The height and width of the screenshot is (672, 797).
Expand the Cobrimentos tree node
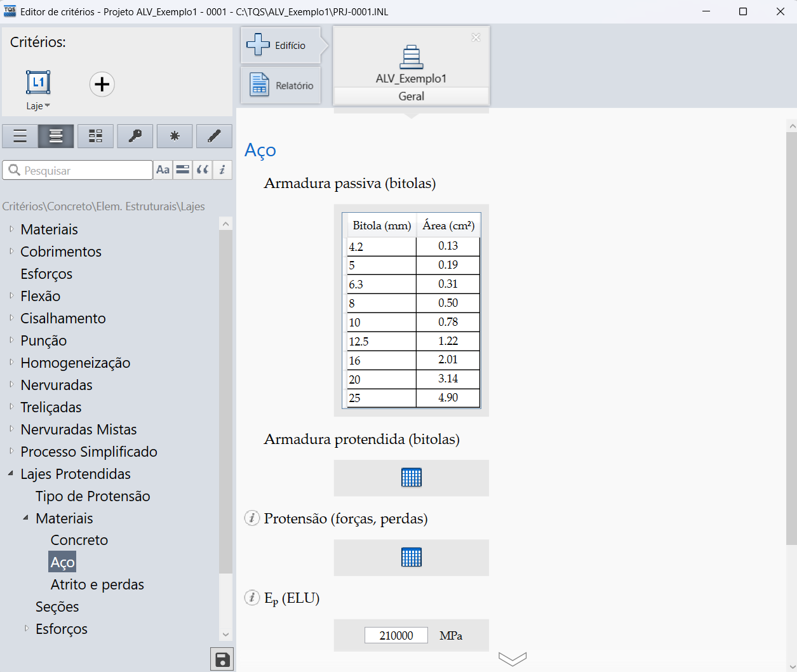[11, 251]
